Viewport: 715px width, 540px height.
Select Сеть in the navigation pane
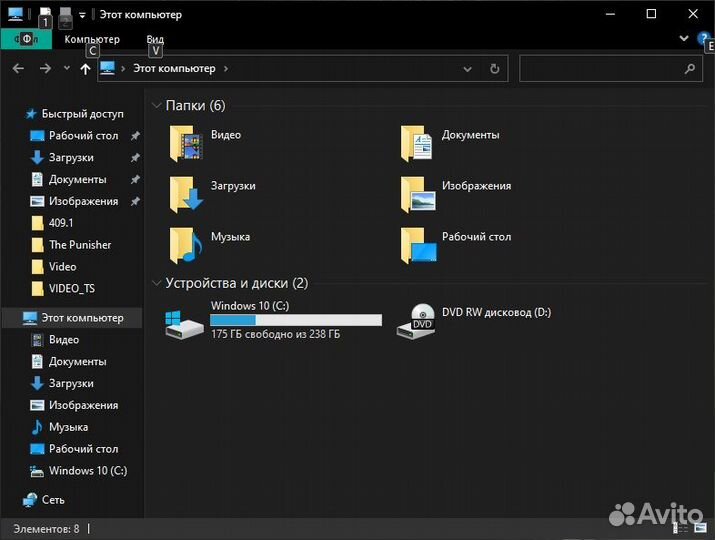point(53,499)
